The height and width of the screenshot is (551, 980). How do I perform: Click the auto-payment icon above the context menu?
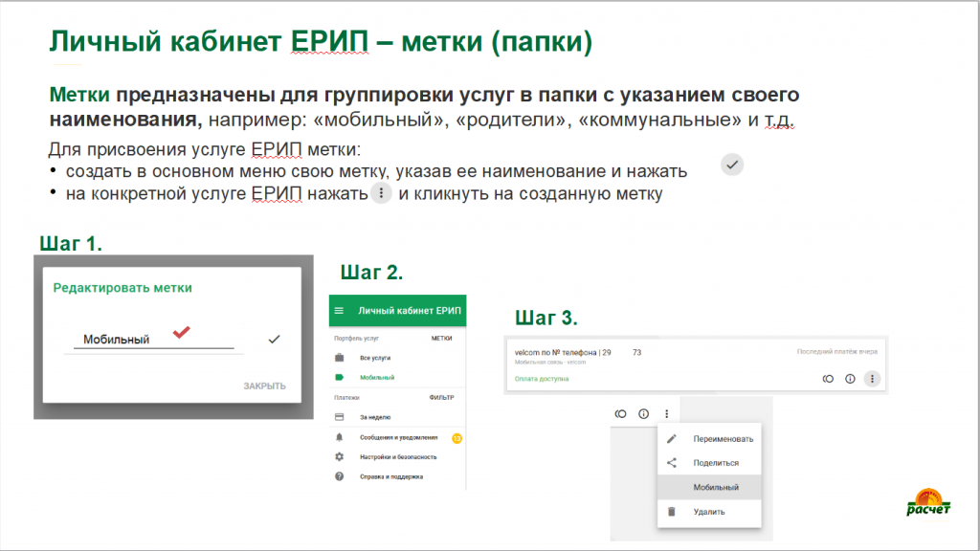pos(620,413)
